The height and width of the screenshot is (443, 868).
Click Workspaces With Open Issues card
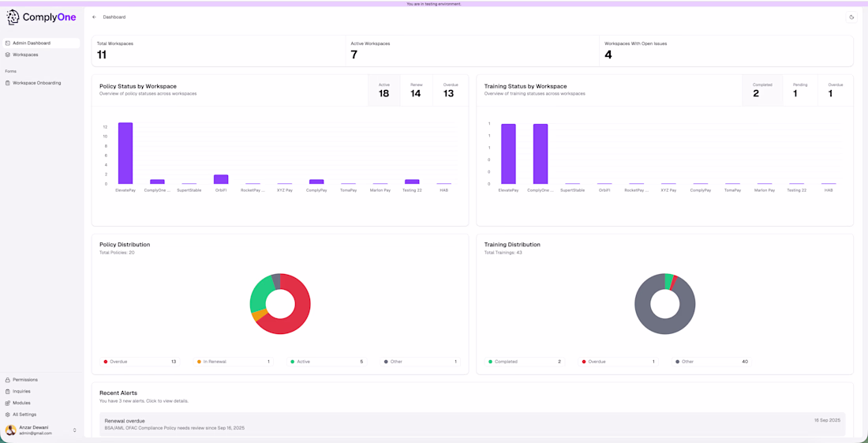tap(726, 51)
